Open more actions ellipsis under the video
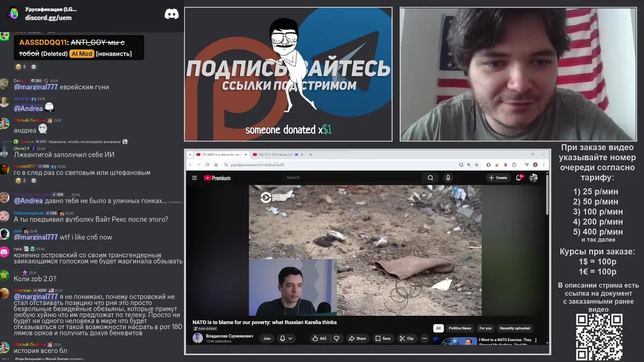Viewport: 644px width, 362px height. click(x=424, y=338)
